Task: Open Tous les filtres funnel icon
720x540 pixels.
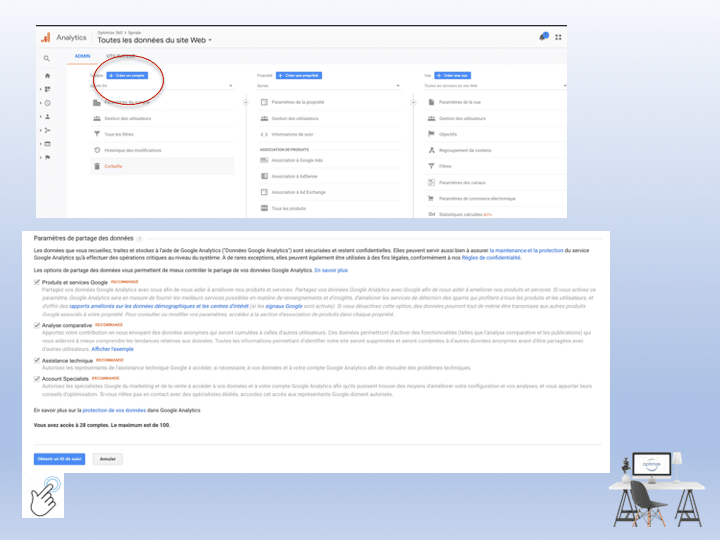Action: [x=97, y=134]
